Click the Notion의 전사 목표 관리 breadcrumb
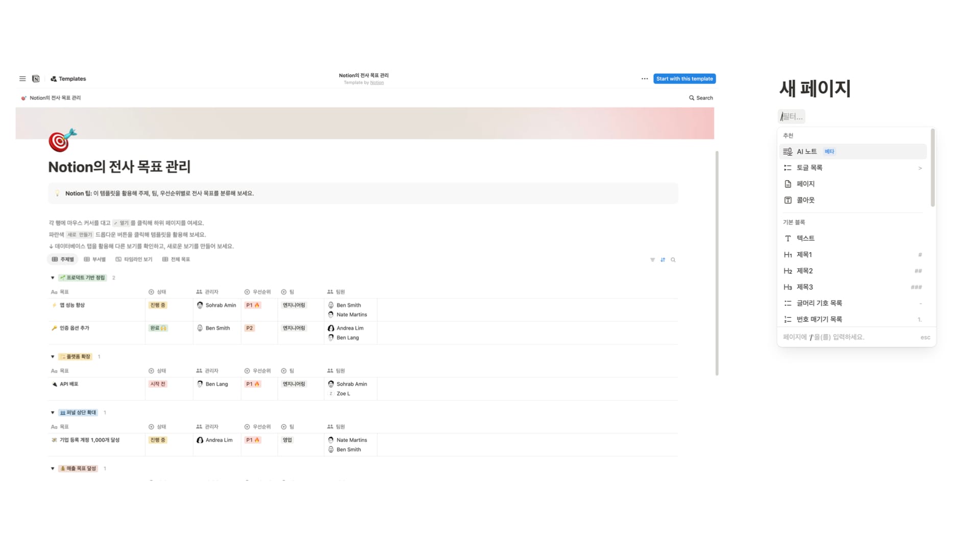The width and height of the screenshot is (980, 551). tap(51, 98)
